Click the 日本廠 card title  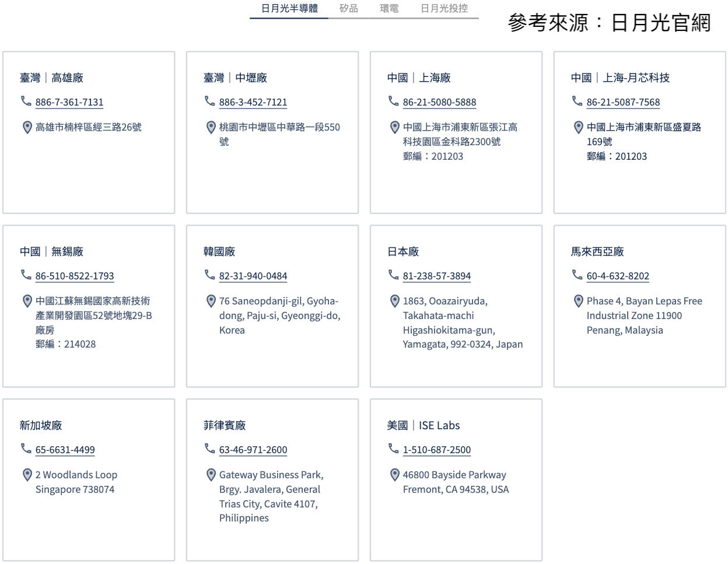(403, 251)
